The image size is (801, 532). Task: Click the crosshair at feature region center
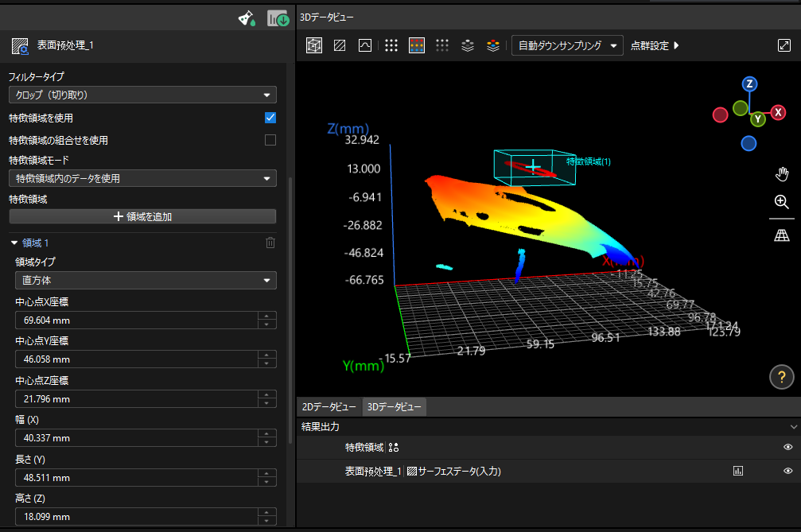point(533,166)
